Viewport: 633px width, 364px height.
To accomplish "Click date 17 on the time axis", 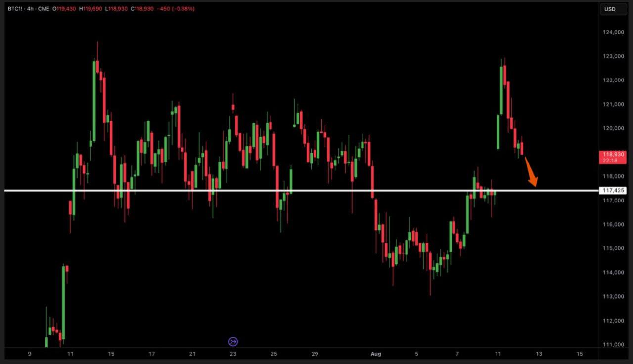I will click(152, 354).
